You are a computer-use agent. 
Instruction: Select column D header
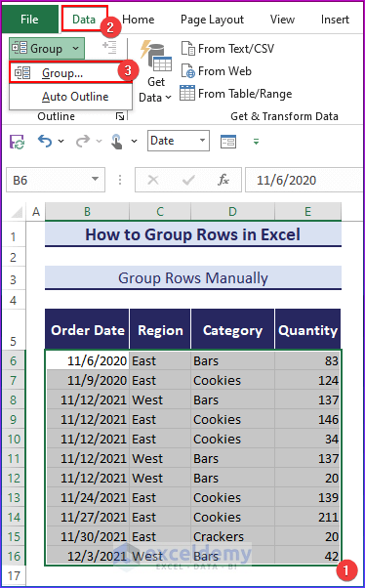[232, 212]
